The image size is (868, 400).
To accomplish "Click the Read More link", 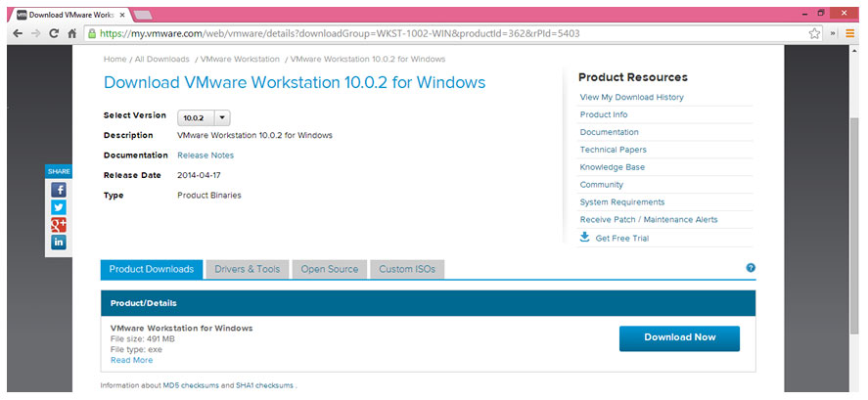I will pos(132,360).
